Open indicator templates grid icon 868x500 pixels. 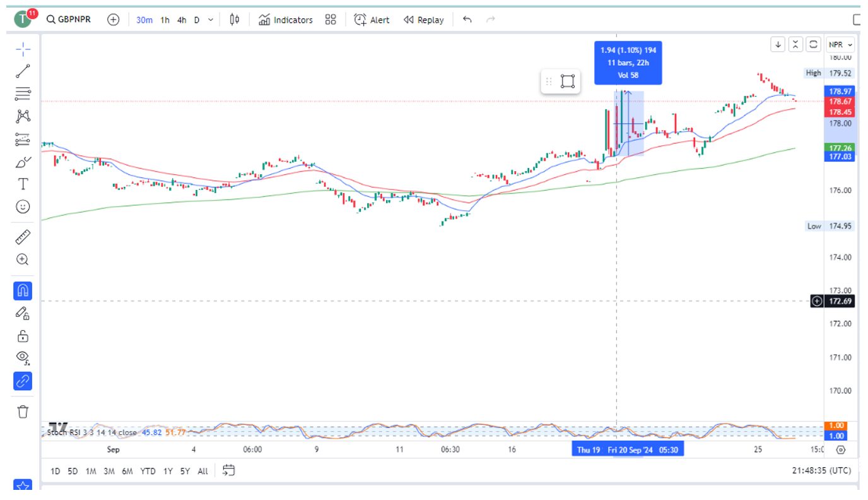(331, 20)
